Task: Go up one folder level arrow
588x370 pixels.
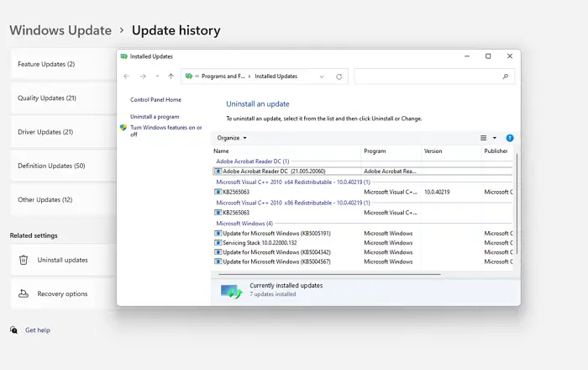Action: pyautogui.click(x=171, y=77)
